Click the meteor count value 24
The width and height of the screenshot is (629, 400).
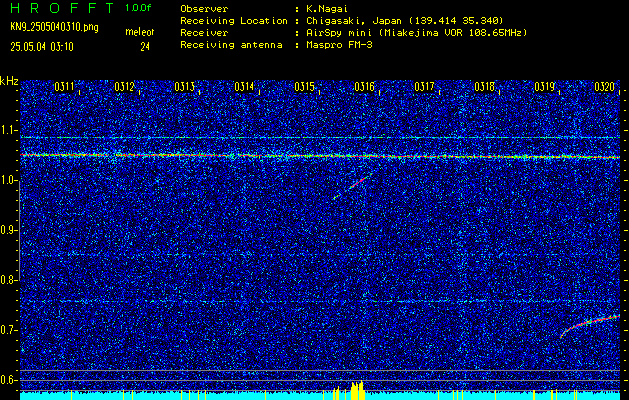click(145, 47)
